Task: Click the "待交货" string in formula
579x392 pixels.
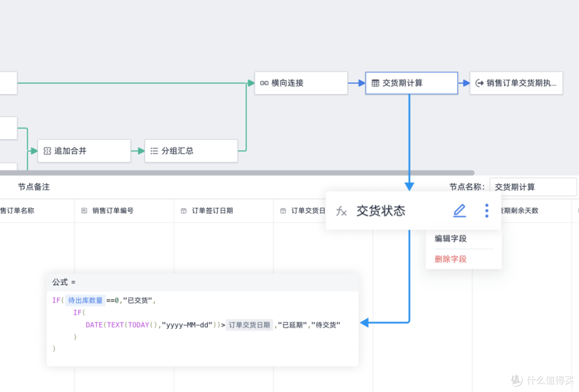Action: pyautogui.click(x=326, y=325)
